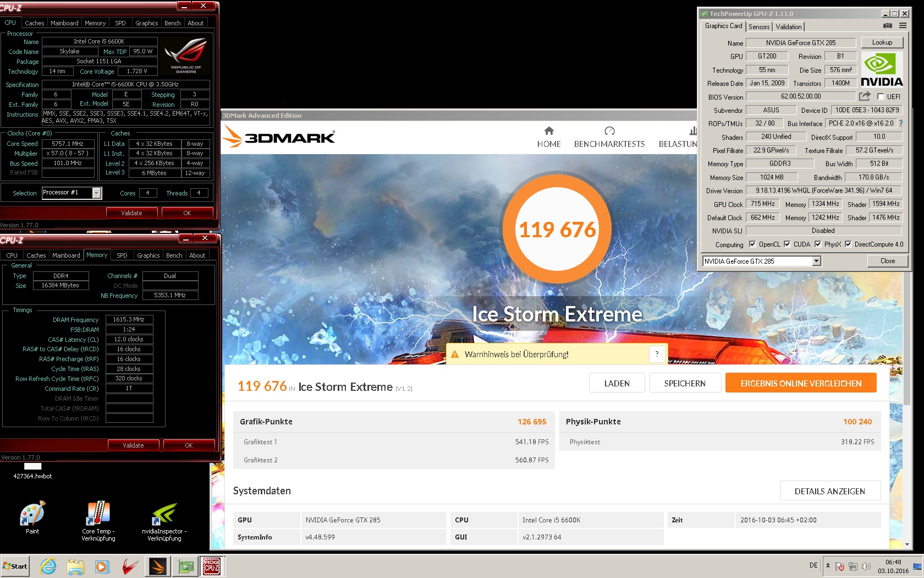Open the 427364.hwbot desktop file
924x578 pixels.
32,471
